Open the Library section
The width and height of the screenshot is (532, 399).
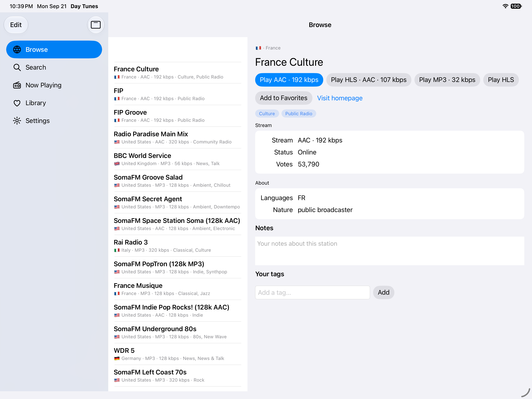coord(54,103)
